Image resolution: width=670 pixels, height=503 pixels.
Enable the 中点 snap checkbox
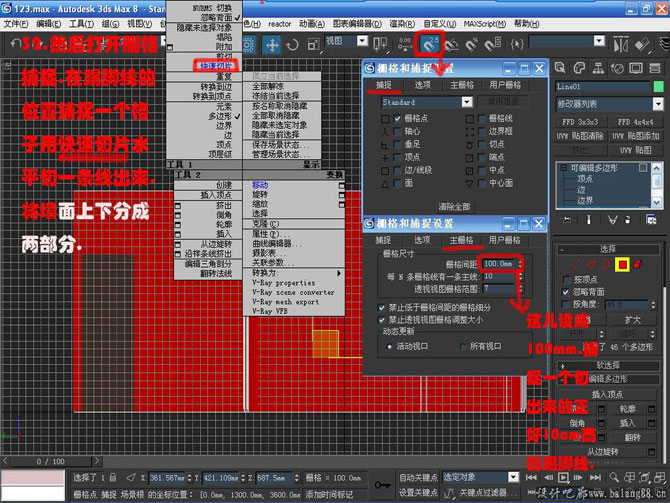click(x=482, y=170)
